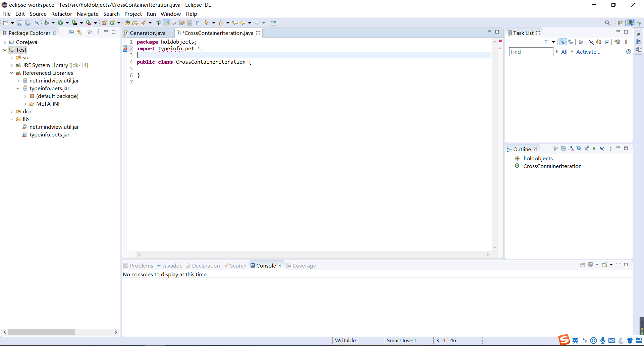Image resolution: width=644 pixels, height=346 pixels.
Task: Toggle Scheduled view in Task List
Action: tap(571, 42)
